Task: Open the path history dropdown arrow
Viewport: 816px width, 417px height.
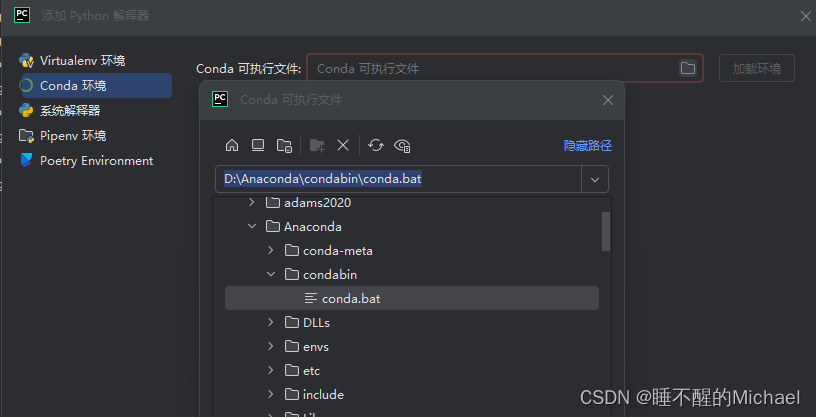Action: pyautogui.click(x=595, y=180)
